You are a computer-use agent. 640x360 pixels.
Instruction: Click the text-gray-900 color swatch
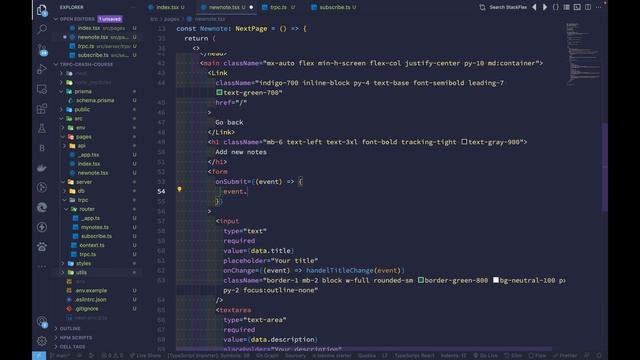click(x=464, y=142)
